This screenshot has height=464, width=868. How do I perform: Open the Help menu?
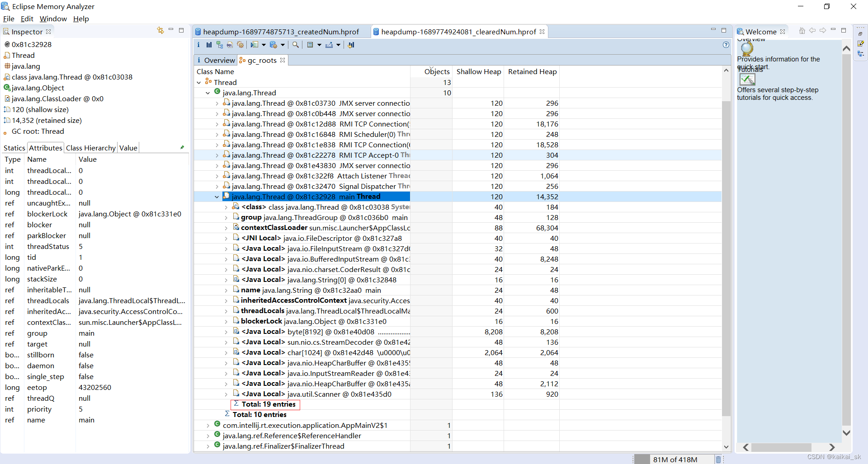(x=81, y=19)
